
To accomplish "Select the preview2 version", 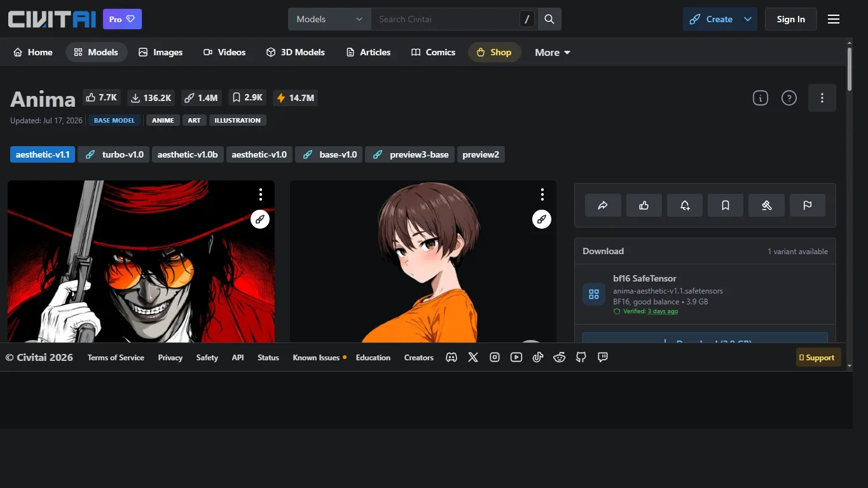I will [481, 154].
